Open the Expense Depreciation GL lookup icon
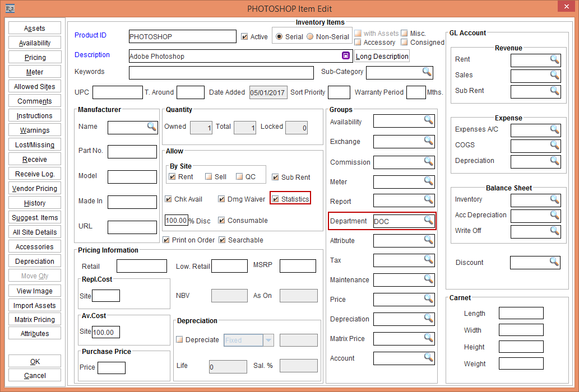Screen dimensions: 579x392 [555, 161]
